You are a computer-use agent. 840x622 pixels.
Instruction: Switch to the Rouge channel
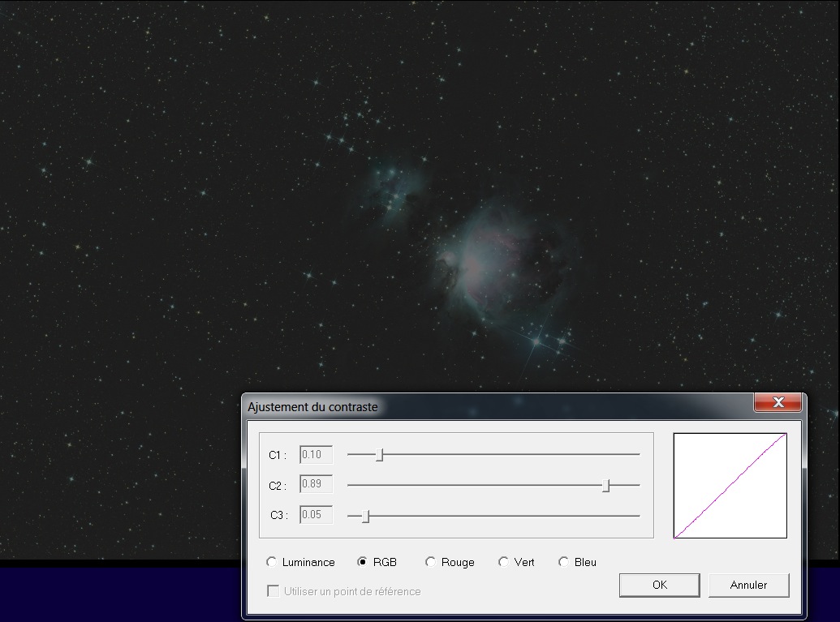[x=431, y=562]
